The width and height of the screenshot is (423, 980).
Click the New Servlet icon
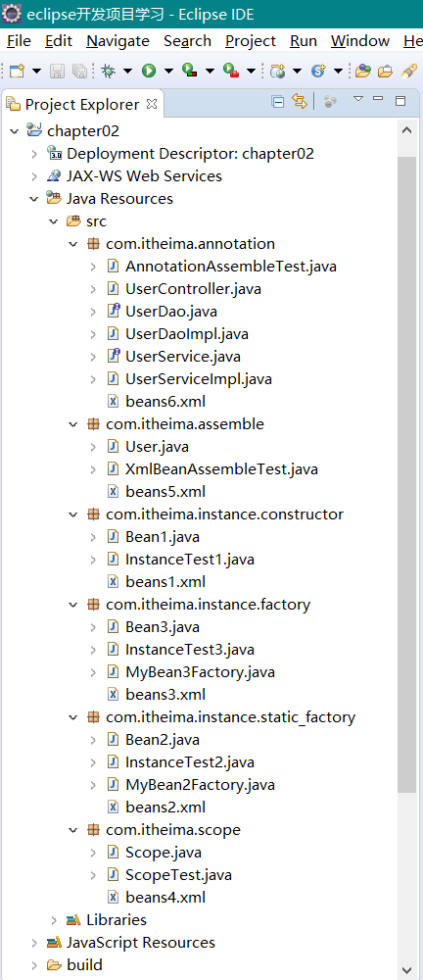(318, 71)
